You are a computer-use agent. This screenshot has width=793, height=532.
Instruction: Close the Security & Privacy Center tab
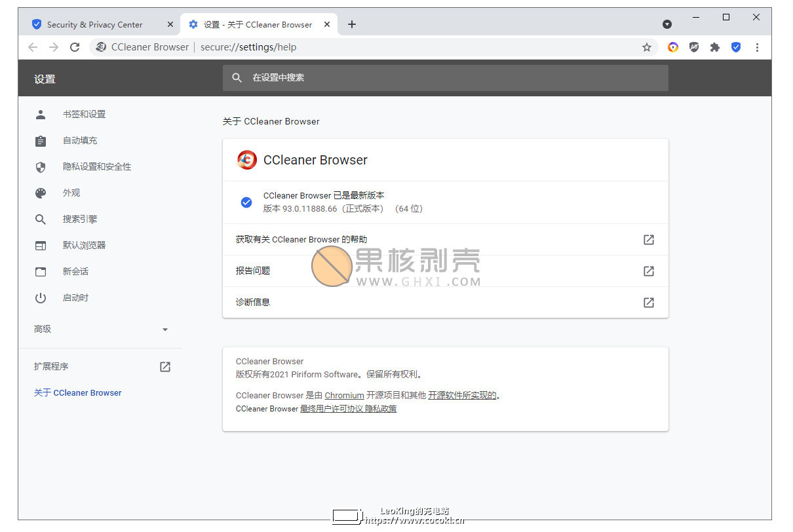point(170,24)
